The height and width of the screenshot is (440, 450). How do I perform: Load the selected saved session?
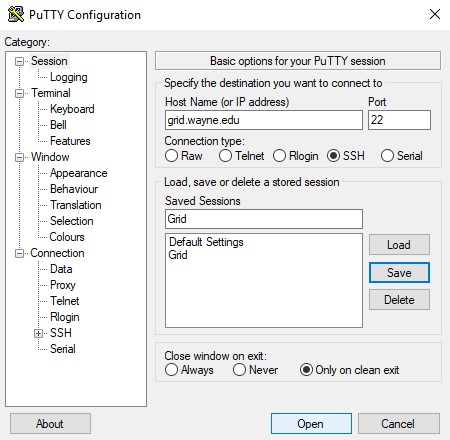point(399,245)
